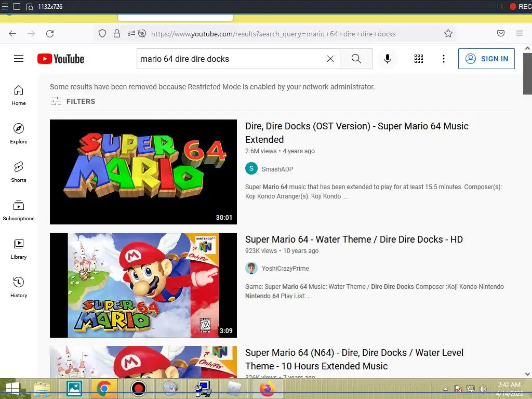The height and width of the screenshot is (399, 532).
Task: Click the REC indicator in recorder bar
Action: pos(521,6)
